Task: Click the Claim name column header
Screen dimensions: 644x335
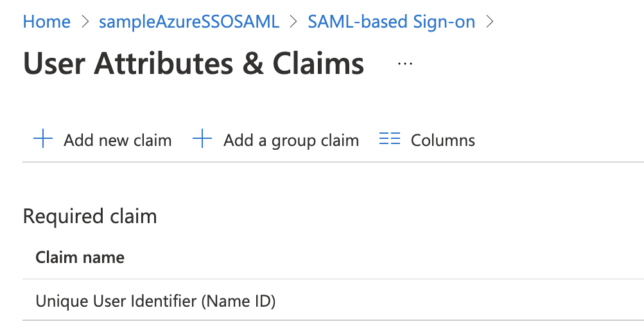Action: [x=80, y=258]
